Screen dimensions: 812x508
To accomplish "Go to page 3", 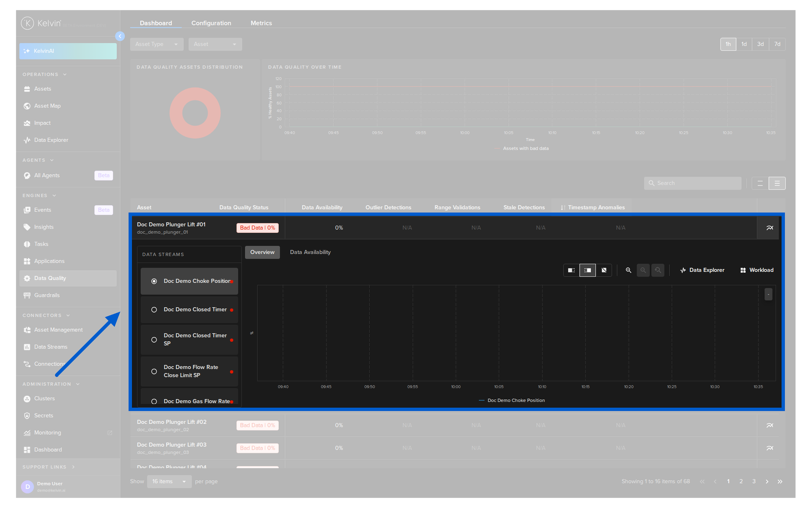I will [x=754, y=481].
